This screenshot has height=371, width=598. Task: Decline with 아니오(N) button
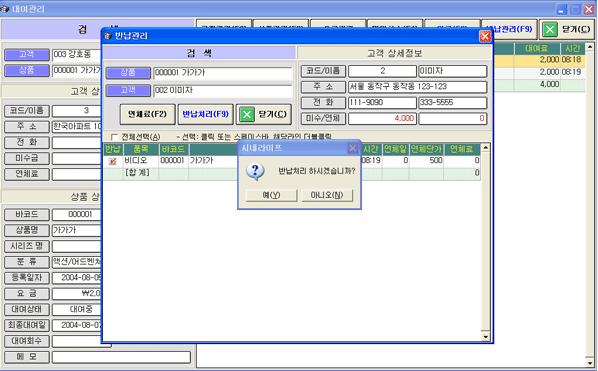[x=327, y=195]
